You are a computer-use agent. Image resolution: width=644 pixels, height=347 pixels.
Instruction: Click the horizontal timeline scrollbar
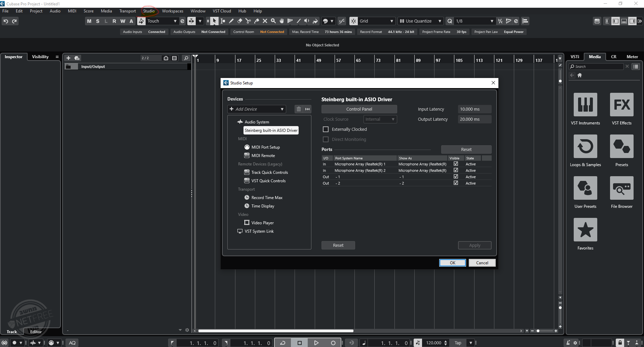tap(276, 331)
